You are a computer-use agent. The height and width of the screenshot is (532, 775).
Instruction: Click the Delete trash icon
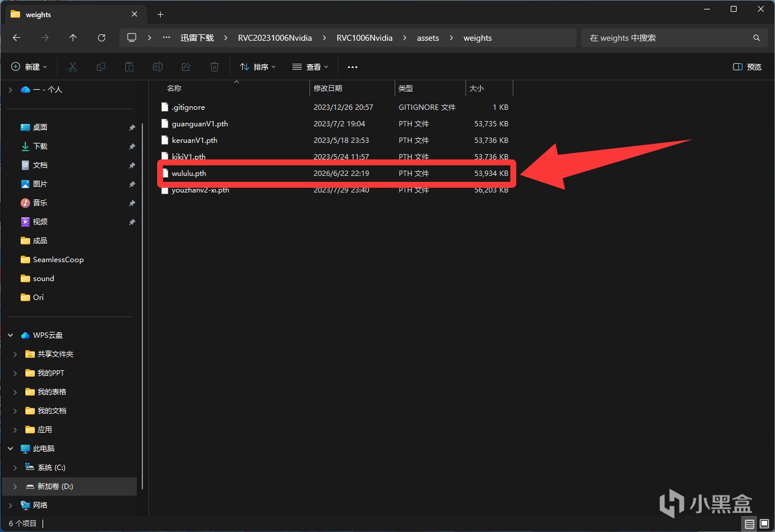click(x=214, y=67)
